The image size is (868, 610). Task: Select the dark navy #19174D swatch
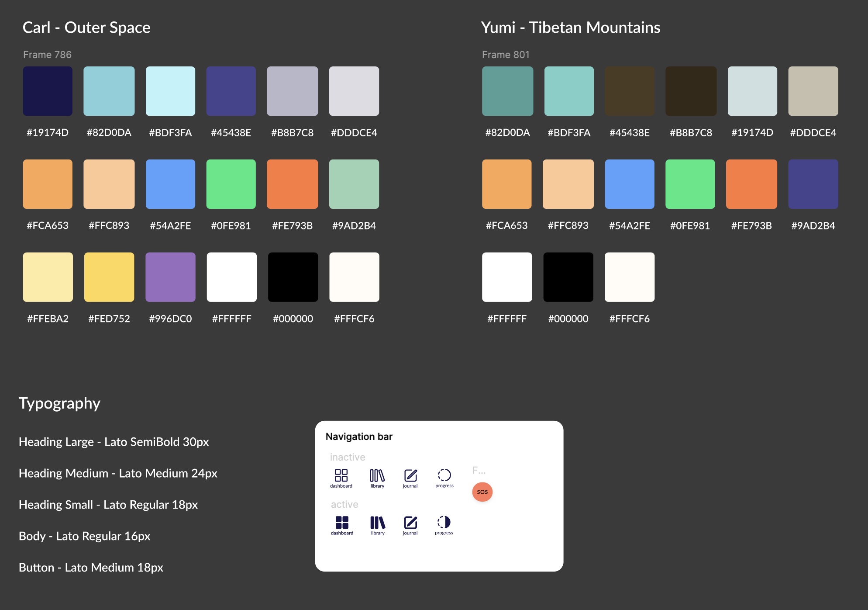48,91
